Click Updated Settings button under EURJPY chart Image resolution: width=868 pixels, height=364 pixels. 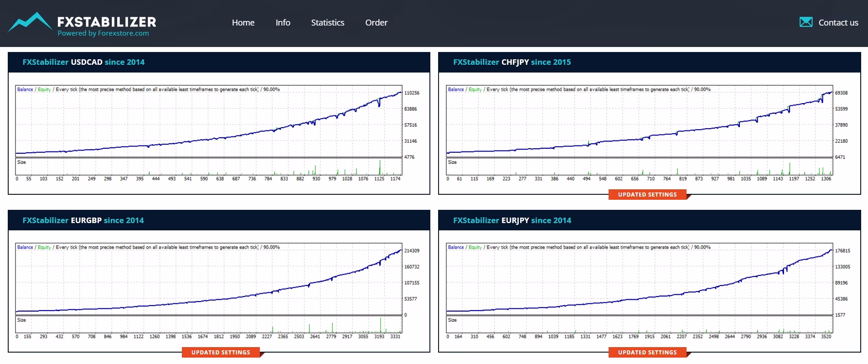647,353
